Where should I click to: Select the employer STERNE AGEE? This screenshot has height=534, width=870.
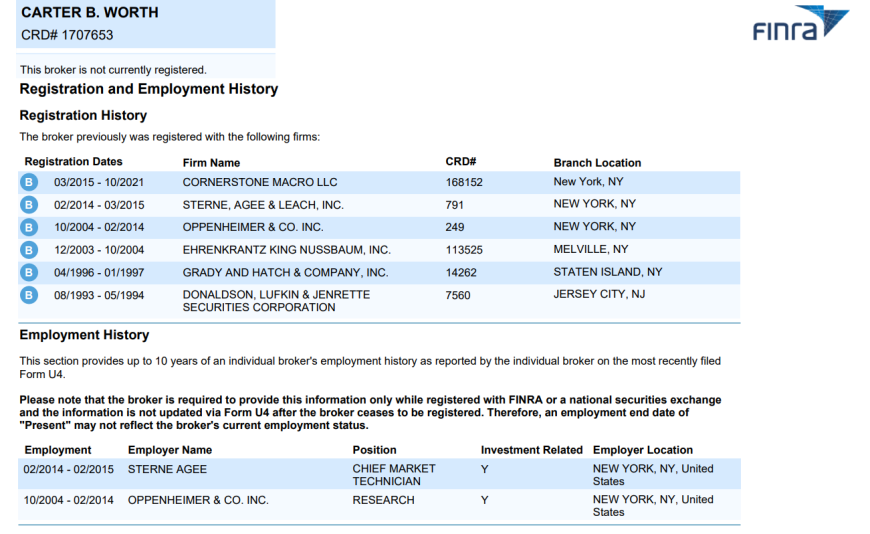167,470
